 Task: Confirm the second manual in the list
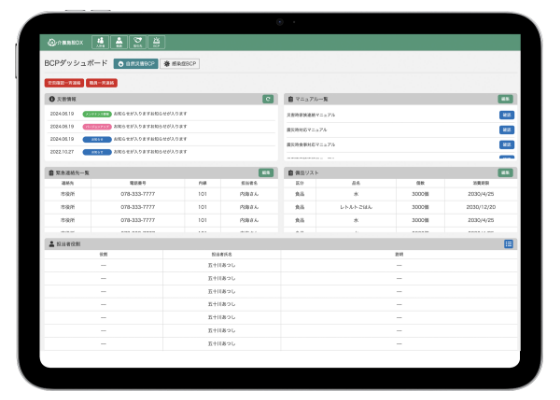507,130
